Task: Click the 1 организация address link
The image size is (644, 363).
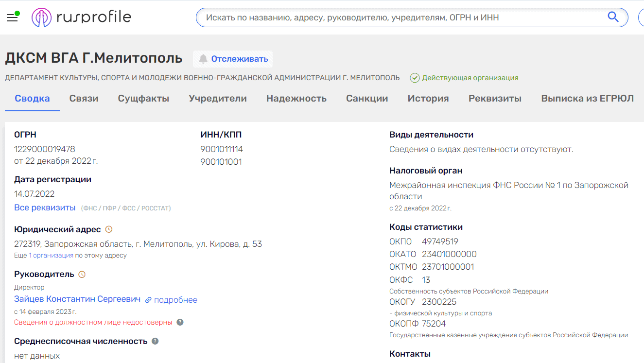Action: coord(51,256)
